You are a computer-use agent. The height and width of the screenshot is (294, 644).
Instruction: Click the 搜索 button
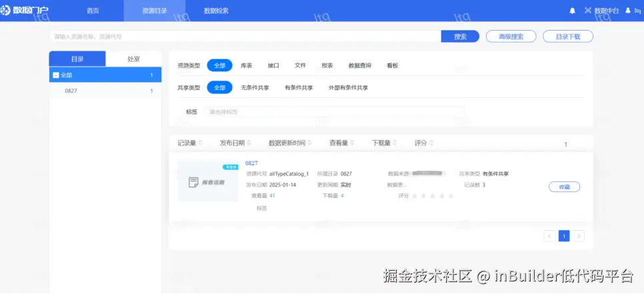pos(460,37)
